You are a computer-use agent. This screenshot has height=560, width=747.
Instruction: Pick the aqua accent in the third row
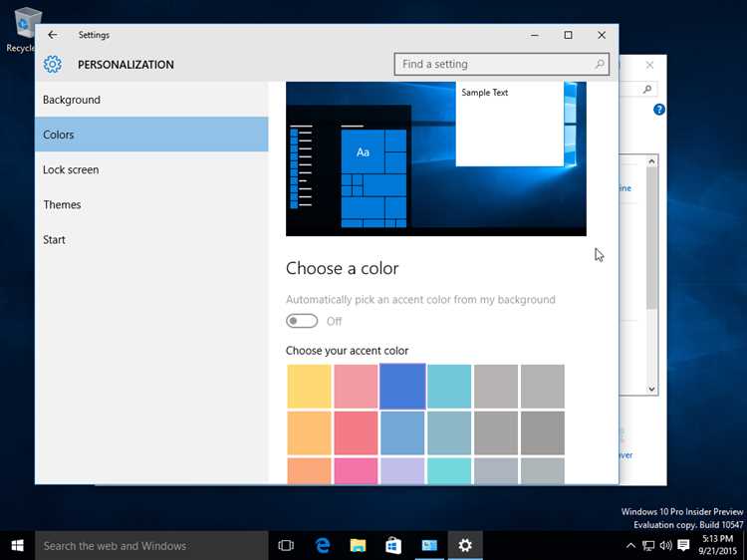(x=449, y=471)
